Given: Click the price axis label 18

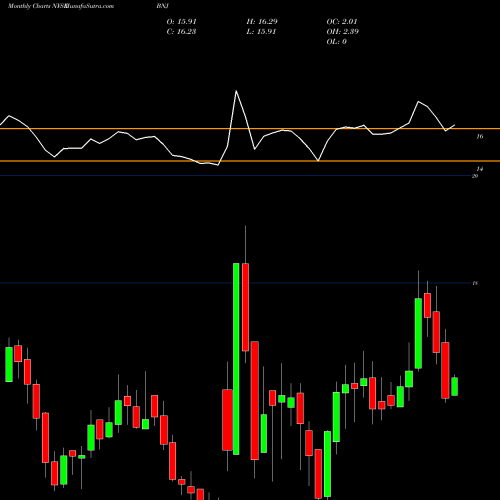Looking at the screenshot, I should tap(475, 283).
